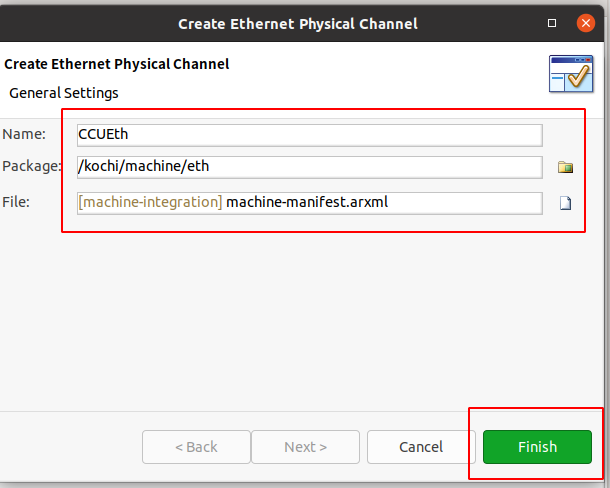Click the file selection icon beside File field
Viewport: 610px width, 488px height.
[x=565, y=203]
